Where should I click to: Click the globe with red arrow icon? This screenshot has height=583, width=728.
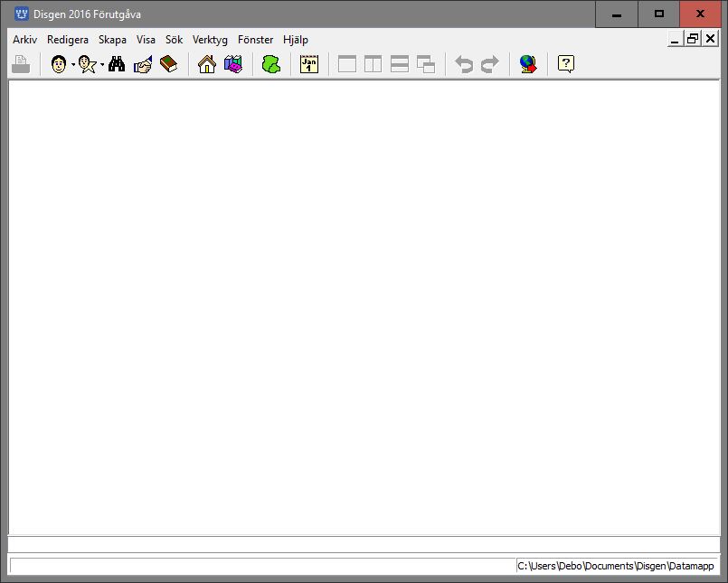point(528,64)
